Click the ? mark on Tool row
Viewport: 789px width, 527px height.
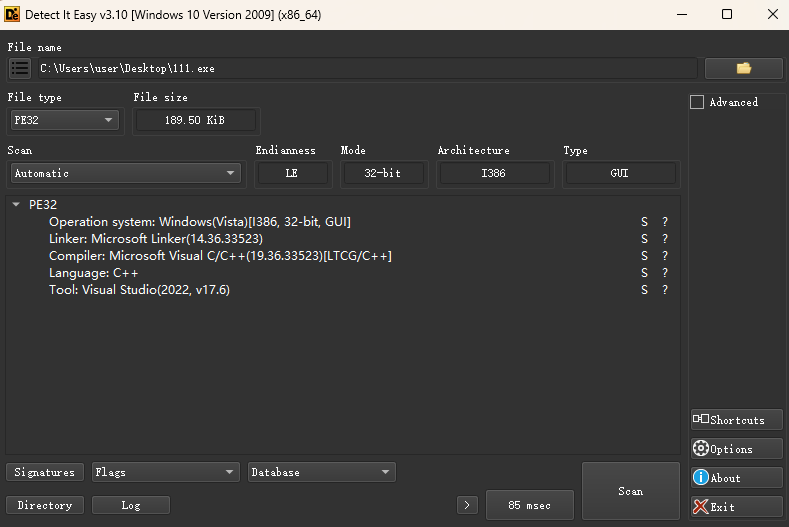pos(665,290)
